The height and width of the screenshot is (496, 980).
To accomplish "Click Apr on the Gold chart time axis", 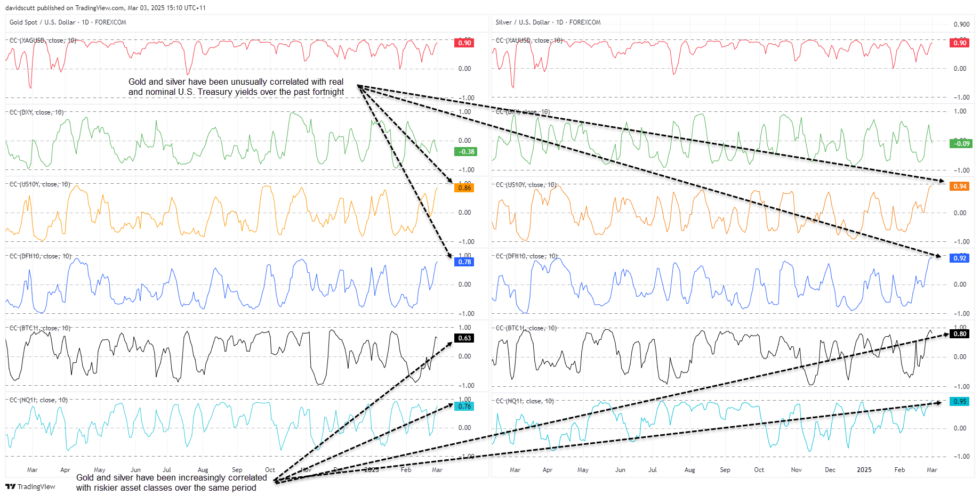I will point(65,470).
